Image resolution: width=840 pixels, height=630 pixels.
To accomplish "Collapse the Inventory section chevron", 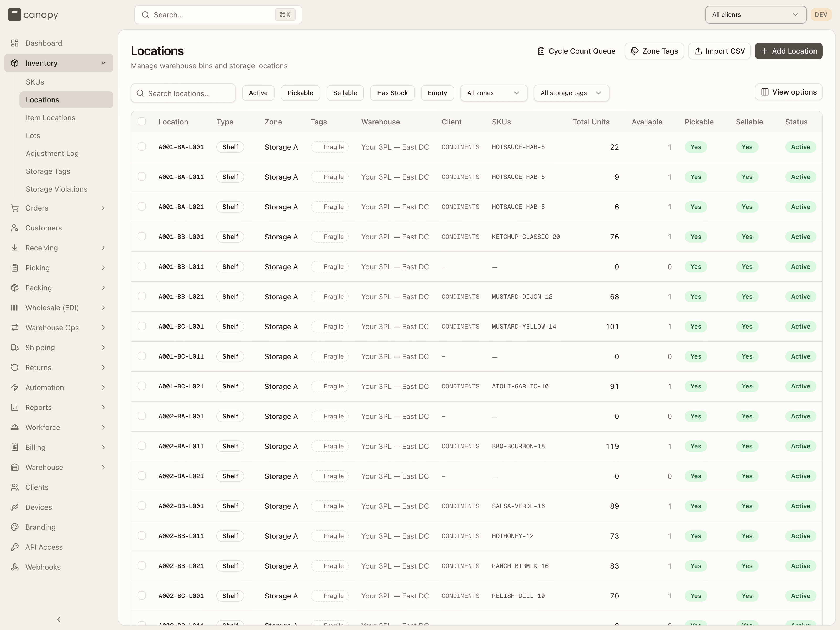I will [x=103, y=63].
